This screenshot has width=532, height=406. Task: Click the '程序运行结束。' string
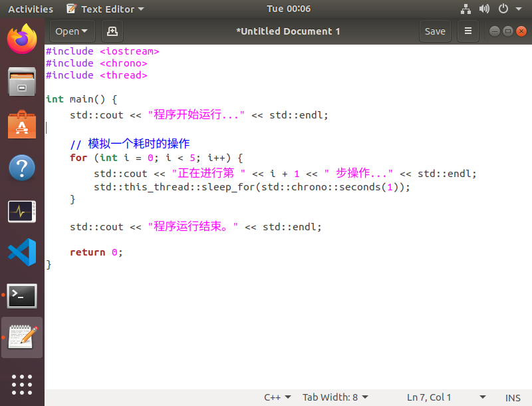click(193, 226)
